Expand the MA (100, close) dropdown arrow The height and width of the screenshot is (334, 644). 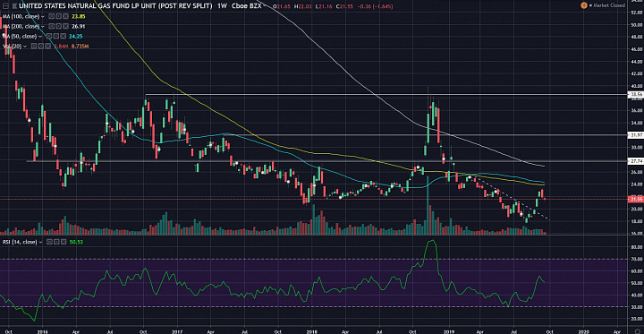pyautogui.click(x=43, y=17)
